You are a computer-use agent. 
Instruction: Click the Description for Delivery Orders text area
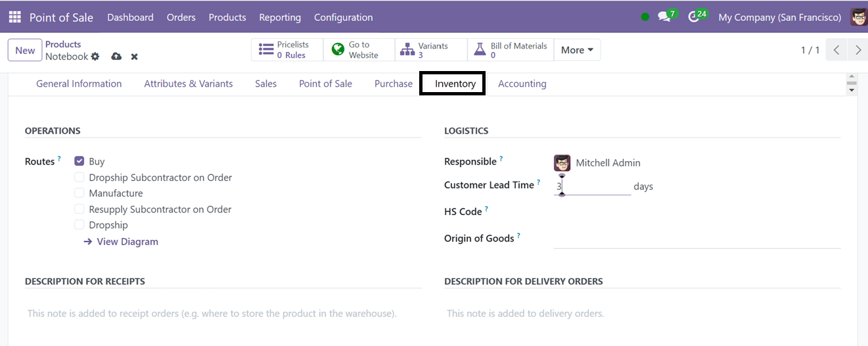(643, 314)
